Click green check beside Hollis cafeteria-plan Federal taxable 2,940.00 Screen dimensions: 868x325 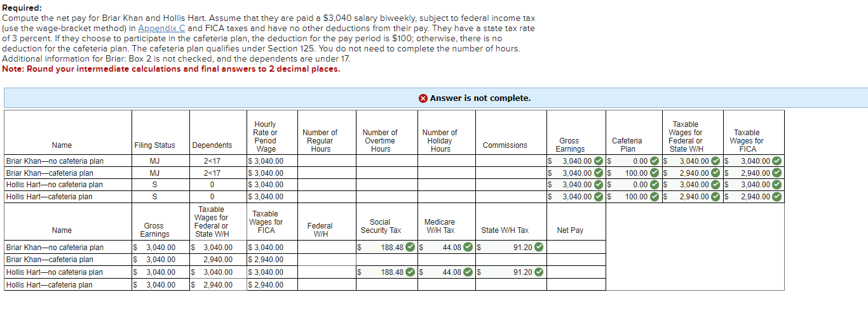click(717, 197)
